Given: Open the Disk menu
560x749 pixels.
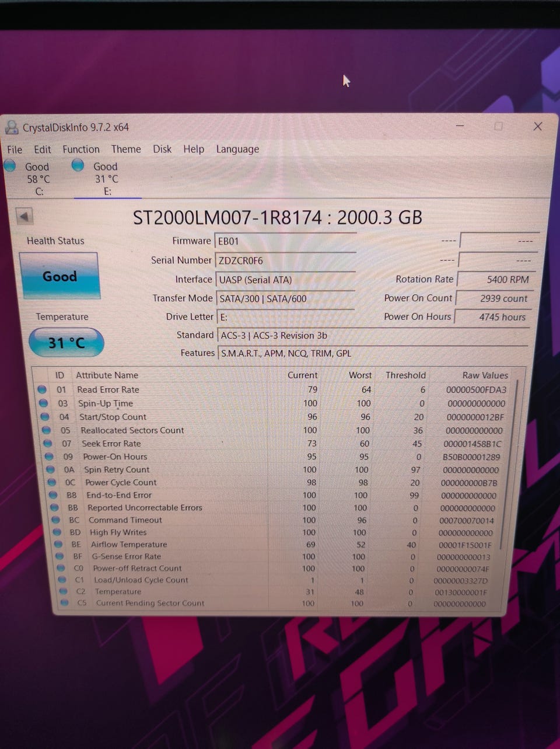Looking at the screenshot, I should click(162, 149).
